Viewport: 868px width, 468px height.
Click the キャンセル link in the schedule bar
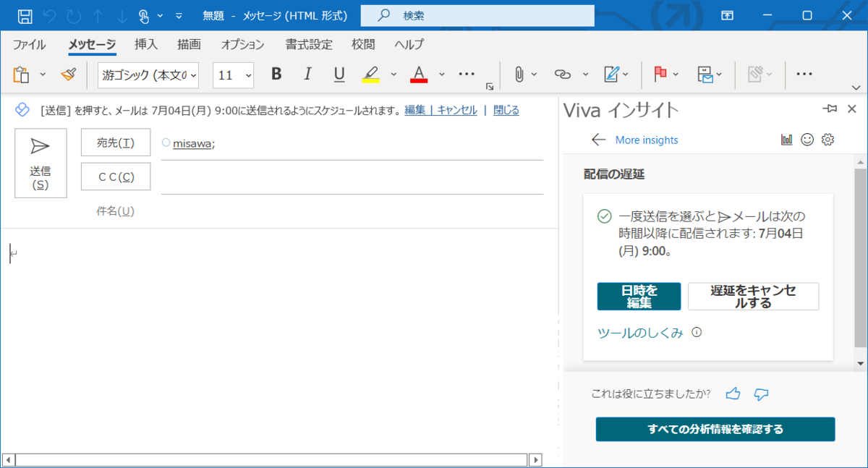[x=457, y=110]
